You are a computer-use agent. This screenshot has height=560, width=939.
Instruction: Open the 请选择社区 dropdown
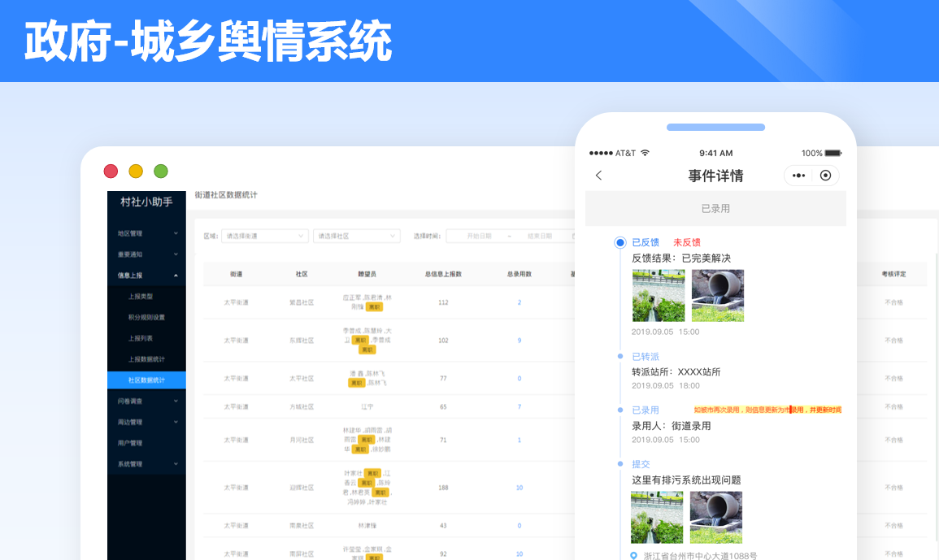point(356,237)
